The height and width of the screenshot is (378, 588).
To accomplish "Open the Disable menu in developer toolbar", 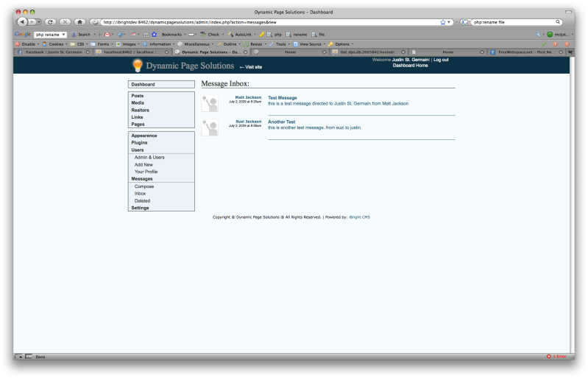I will click(26, 44).
